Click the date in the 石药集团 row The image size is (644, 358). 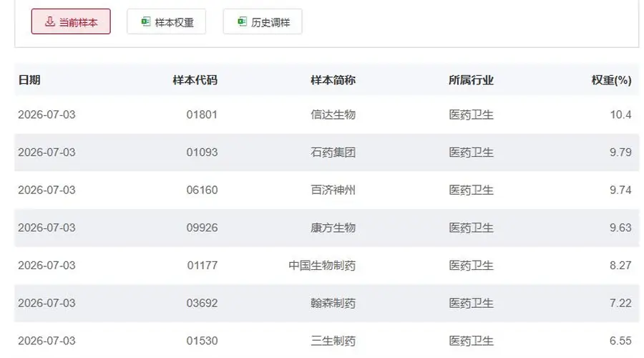(x=47, y=152)
